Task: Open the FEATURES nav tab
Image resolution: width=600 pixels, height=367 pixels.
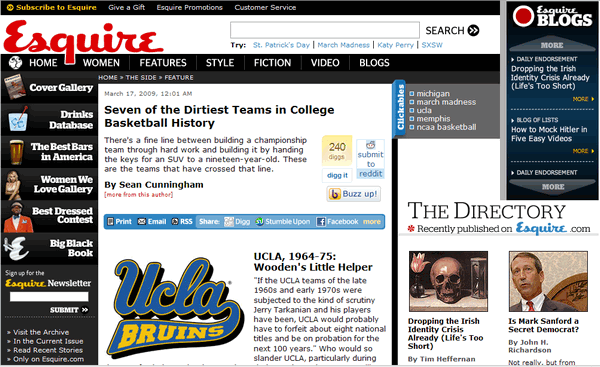Action: [163, 63]
